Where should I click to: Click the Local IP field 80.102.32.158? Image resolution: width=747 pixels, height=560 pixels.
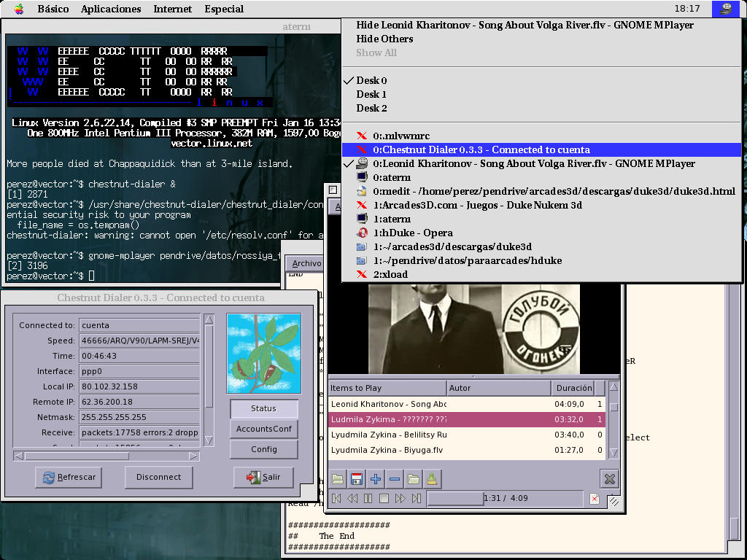coord(139,386)
